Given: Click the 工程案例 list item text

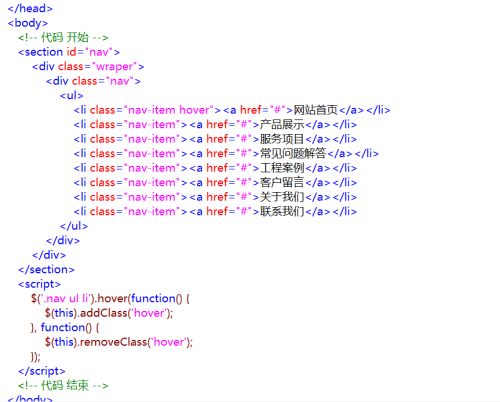Looking at the screenshot, I should 282,168.
